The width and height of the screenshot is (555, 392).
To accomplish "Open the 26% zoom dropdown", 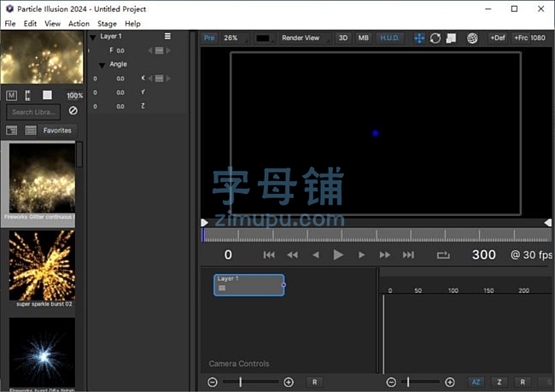I will (x=234, y=38).
